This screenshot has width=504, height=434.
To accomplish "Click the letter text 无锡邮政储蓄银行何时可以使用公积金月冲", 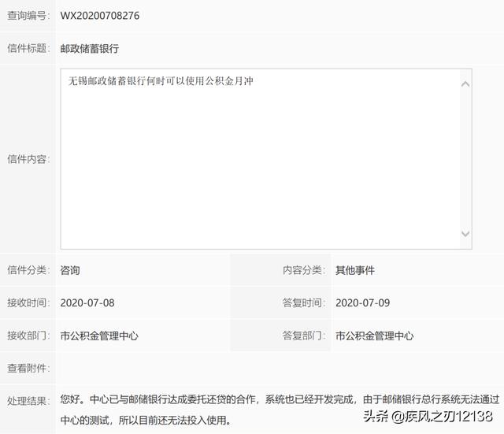I will click(161, 81).
